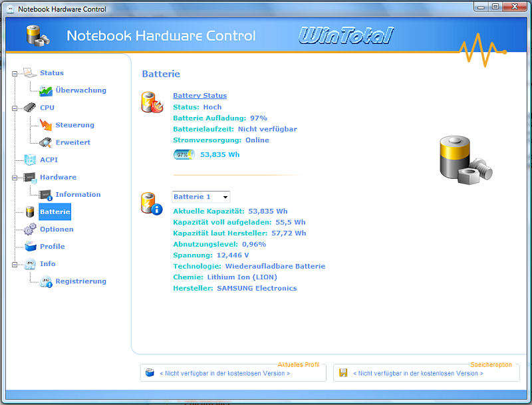Click the Status: Hoch line

(x=197, y=107)
